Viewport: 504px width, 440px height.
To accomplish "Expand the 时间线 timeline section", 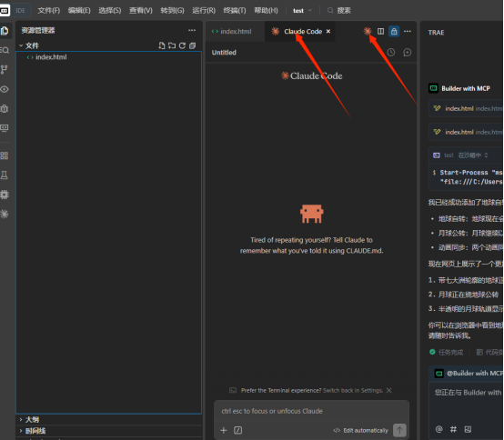I will (x=32, y=431).
